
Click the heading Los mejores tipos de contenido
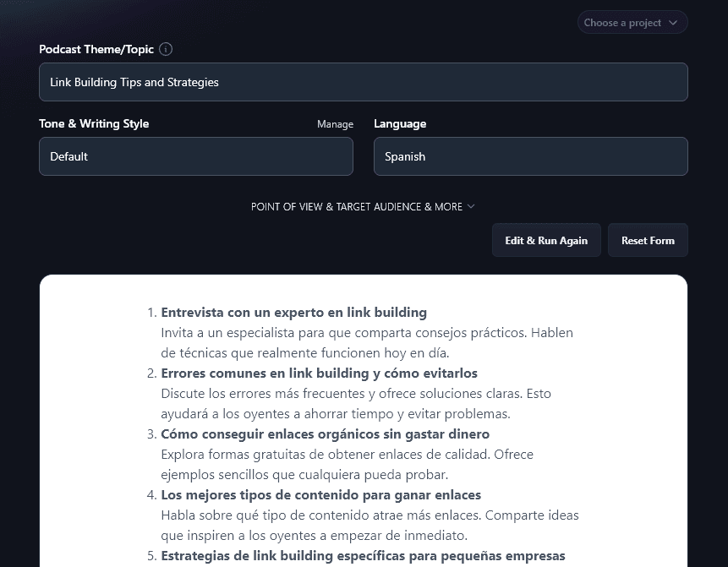click(321, 494)
